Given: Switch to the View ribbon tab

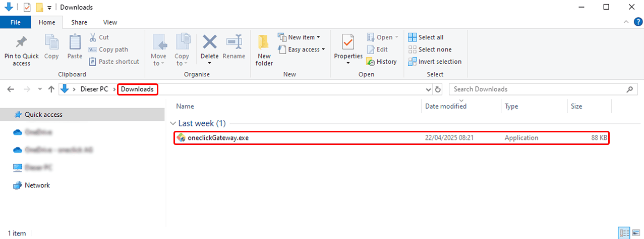Looking at the screenshot, I should [110, 22].
